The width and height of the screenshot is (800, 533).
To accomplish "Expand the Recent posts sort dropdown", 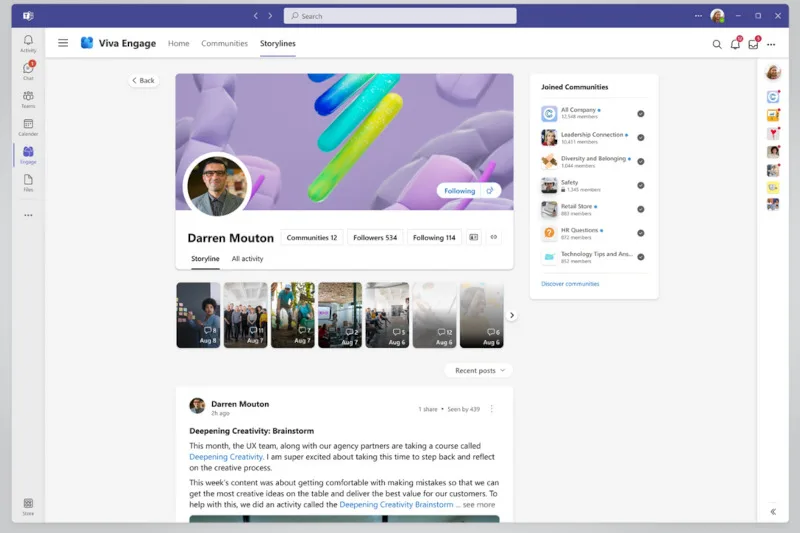I will pyautogui.click(x=479, y=370).
